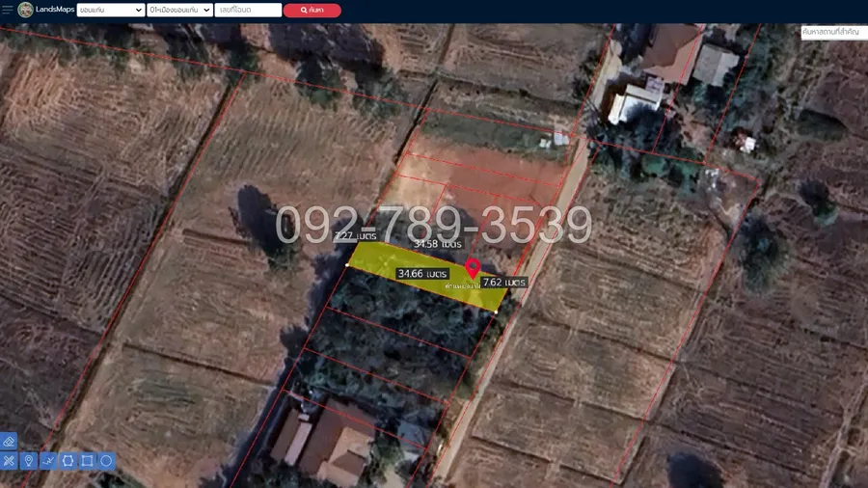
Task: Select the ruler and pencil measure tool
Action: pyautogui.click(x=9, y=461)
